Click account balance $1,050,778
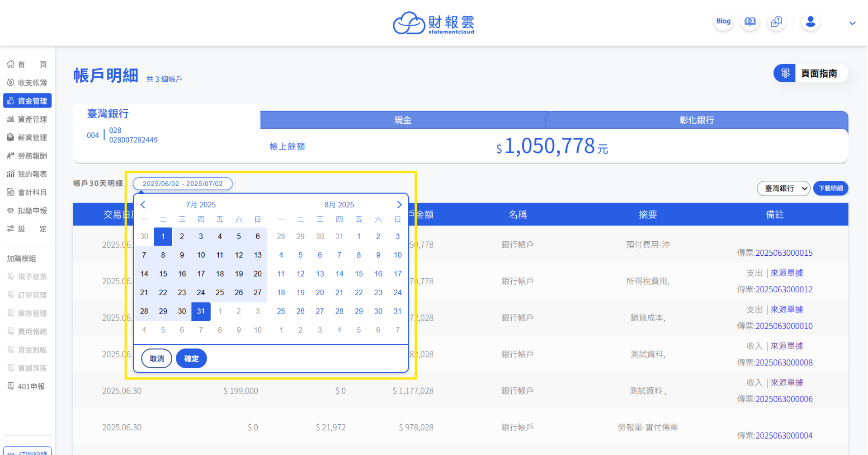This screenshot has height=455, width=868. [552, 146]
